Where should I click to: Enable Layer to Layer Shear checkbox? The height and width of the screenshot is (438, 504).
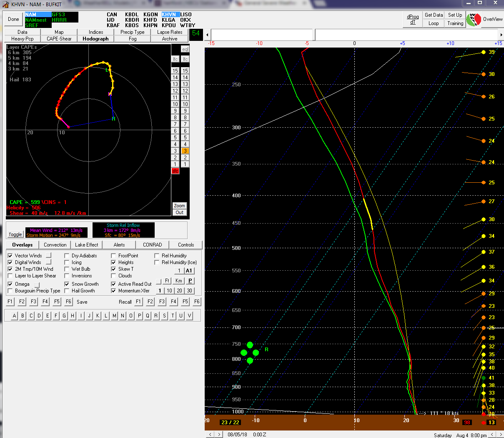(x=10, y=276)
